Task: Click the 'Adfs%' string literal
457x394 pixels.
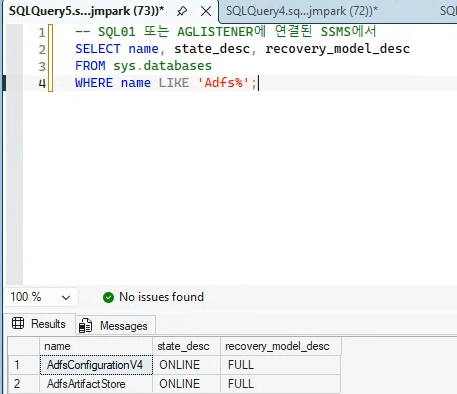Action: [x=223, y=83]
